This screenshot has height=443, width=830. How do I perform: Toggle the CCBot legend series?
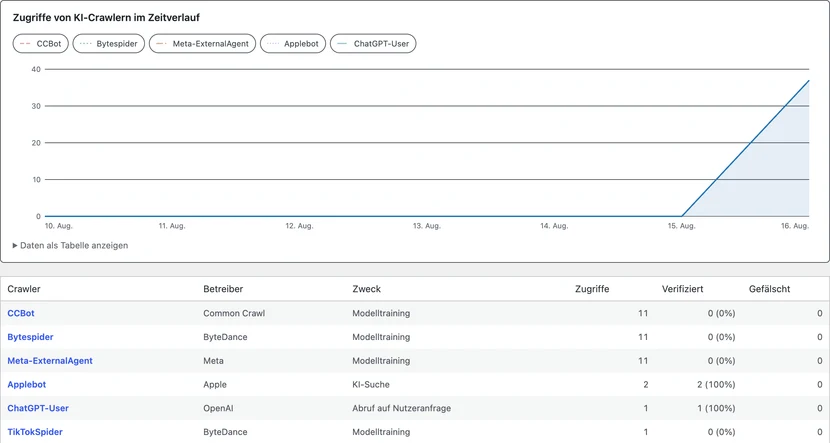pyautogui.click(x=41, y=44)
